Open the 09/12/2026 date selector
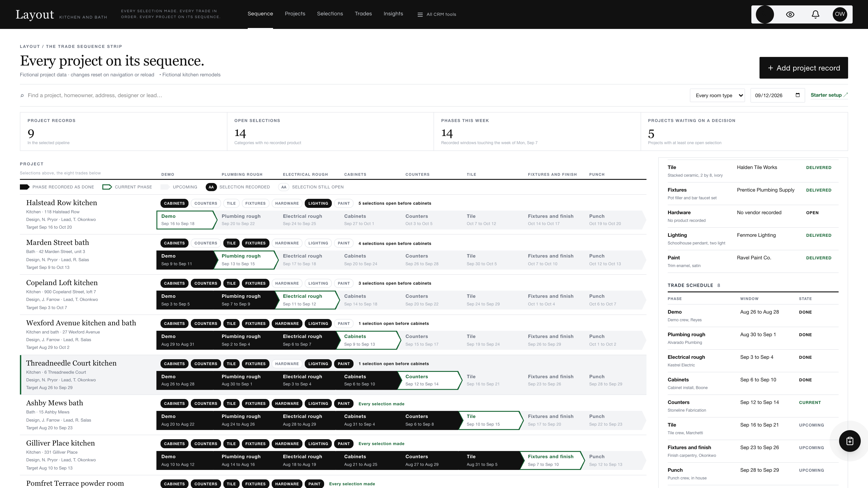Screen dimensions: 868x488 click(778, 95)
